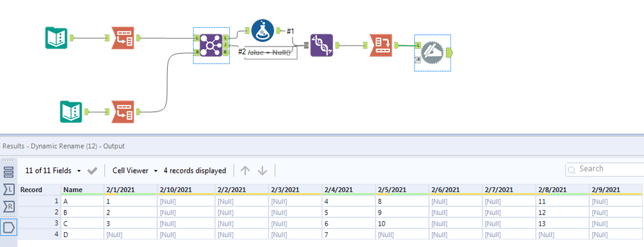The image size is (644, 247).
Task: Select the upper Text Input tool
Action: pyautogui.click(x=56, y=38)
